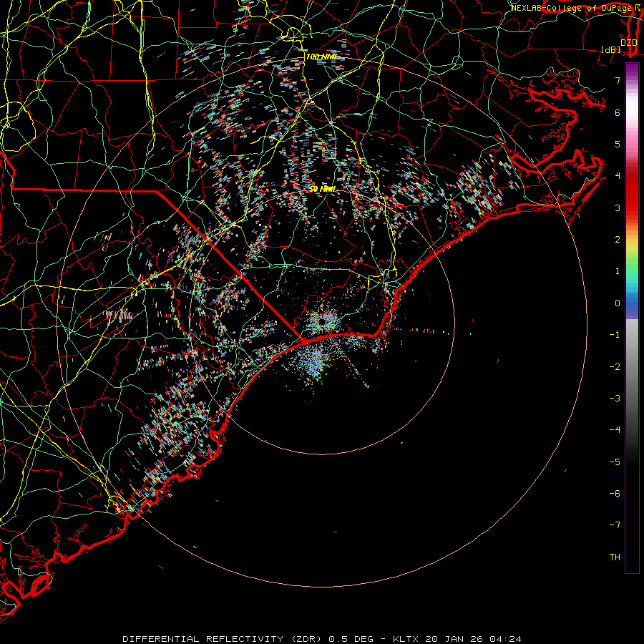Select the 2 value on the dB scale
The height and width of the screenshot is (644, 644).
pyautogui.click(x=618, y=240)
